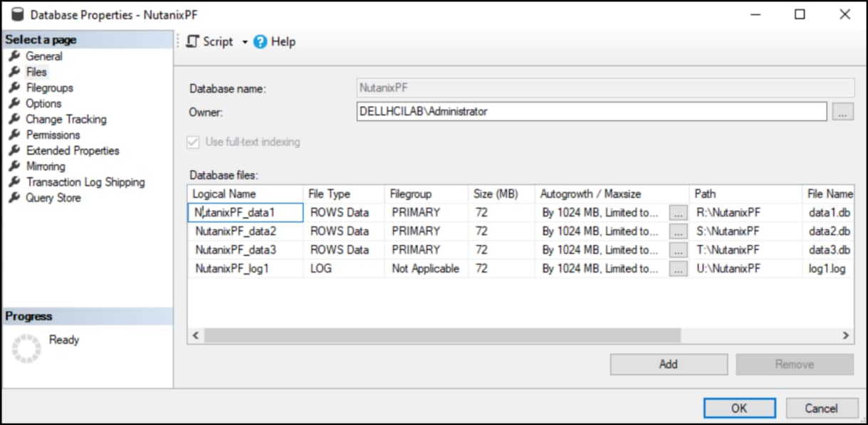Open autogrowth settings for NutanixPF_log1

[678, 268]
